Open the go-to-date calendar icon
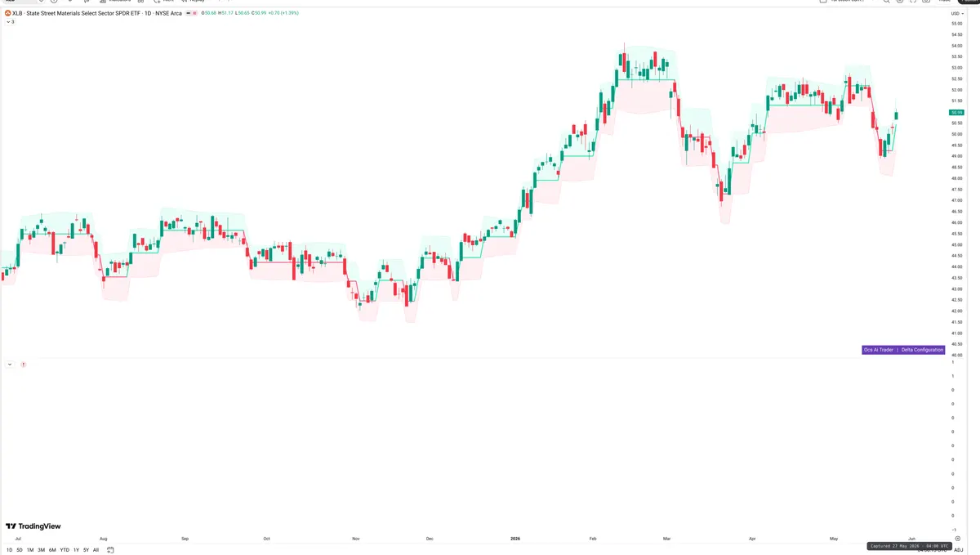This screenshot has height=555, width=980. pyautogui.click(x=111, y=550)
